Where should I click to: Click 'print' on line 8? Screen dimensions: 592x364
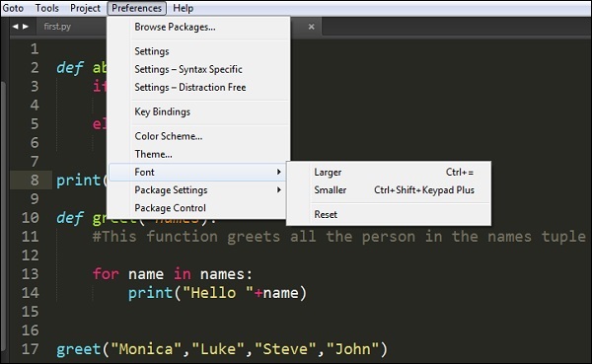(79, 181)
